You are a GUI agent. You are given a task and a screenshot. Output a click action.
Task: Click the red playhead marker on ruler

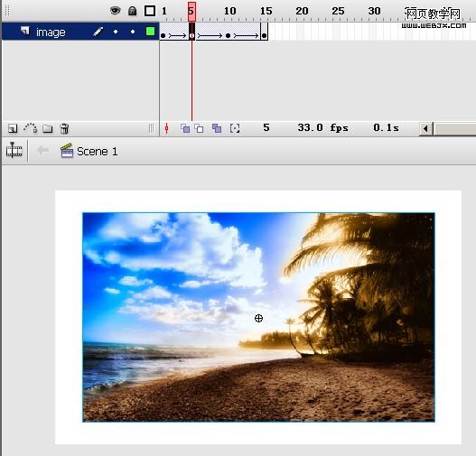tap(191, 12)
